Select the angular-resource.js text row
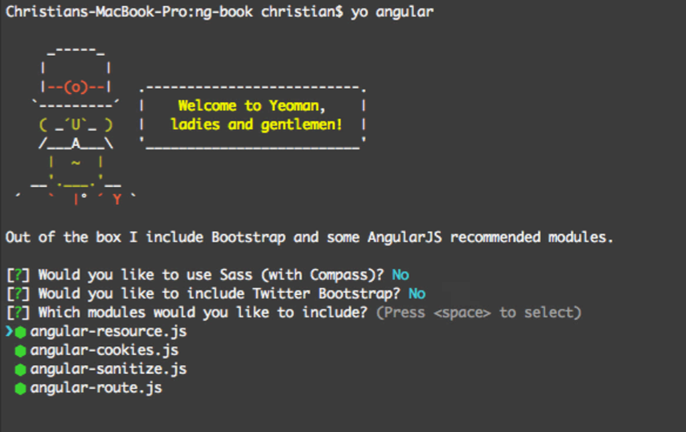The width and height of the screenshot is (686, 432). (108, 332)
